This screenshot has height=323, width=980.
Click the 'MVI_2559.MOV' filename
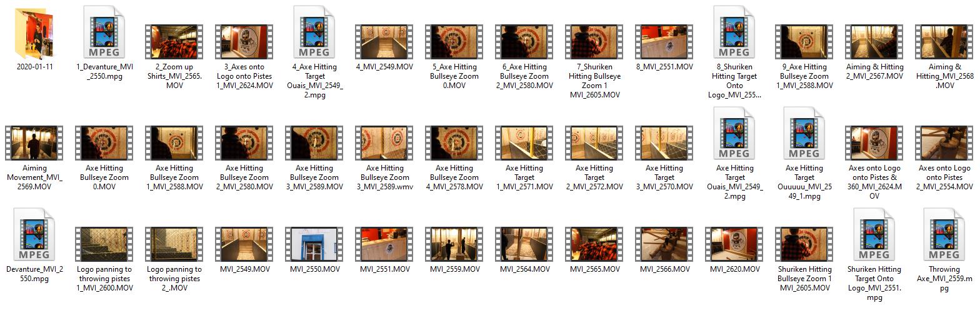click(x=454, y=269)
